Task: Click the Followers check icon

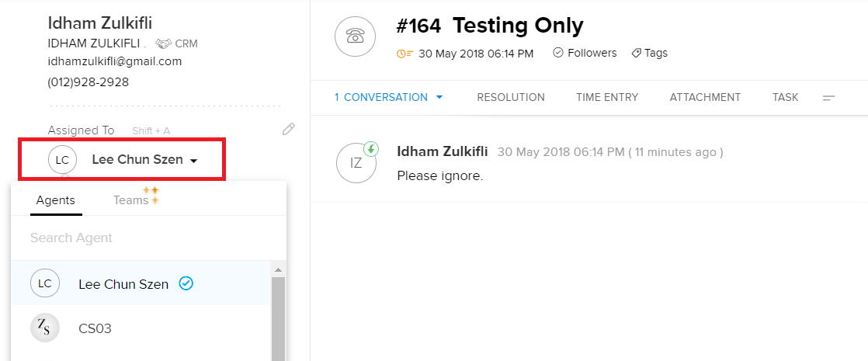Action: tap(558, 54)
